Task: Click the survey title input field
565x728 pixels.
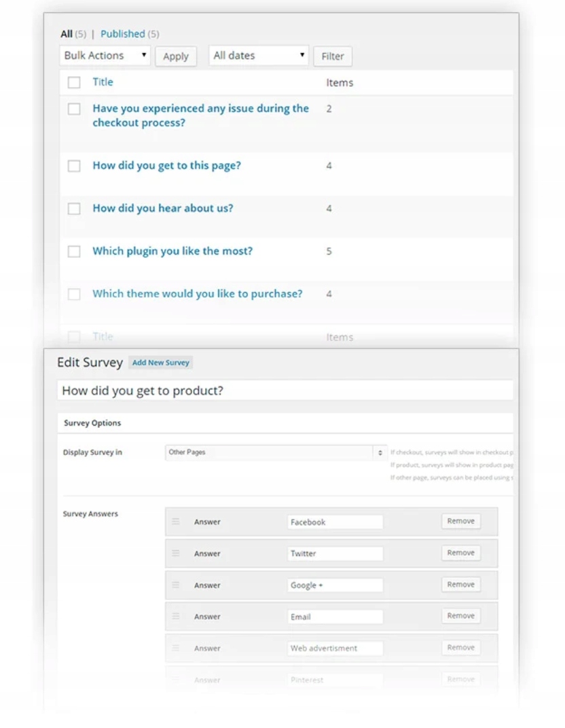Action: pos(285,391)
